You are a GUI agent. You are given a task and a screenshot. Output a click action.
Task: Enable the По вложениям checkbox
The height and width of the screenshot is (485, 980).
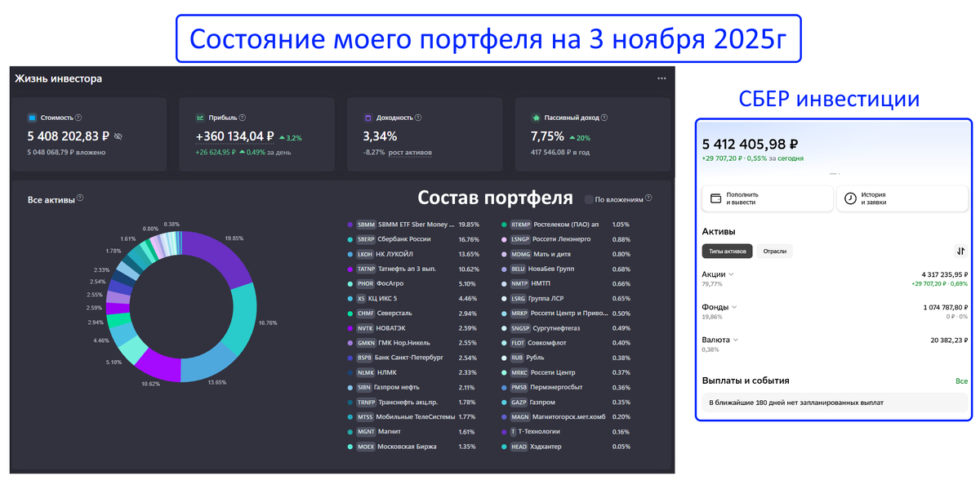click(588, 198)
